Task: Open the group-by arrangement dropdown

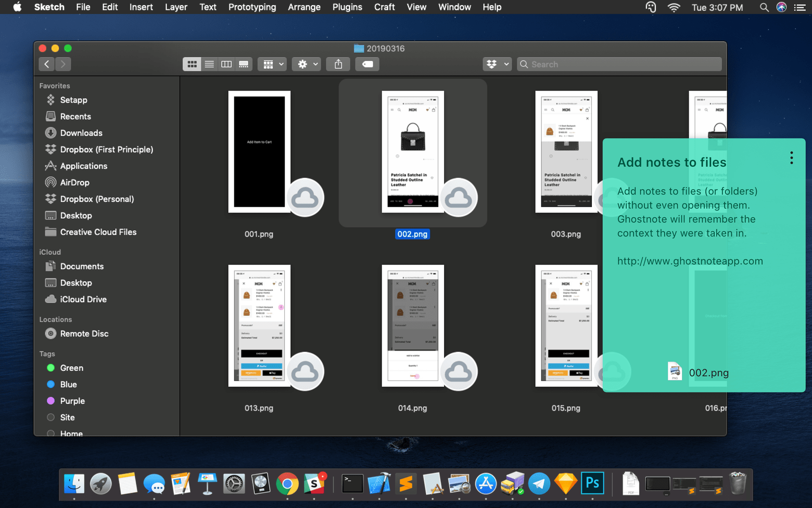Action: [272, 64]
